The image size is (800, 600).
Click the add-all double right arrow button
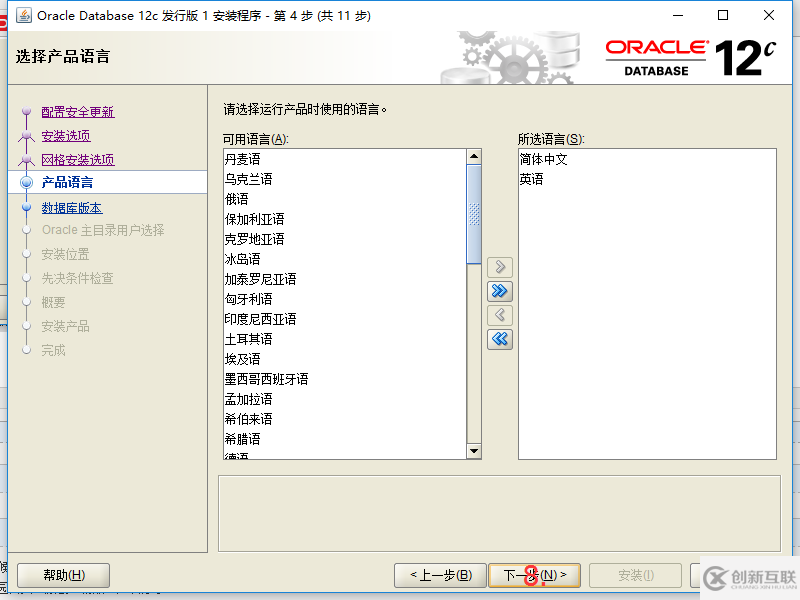tap(499, 291)
